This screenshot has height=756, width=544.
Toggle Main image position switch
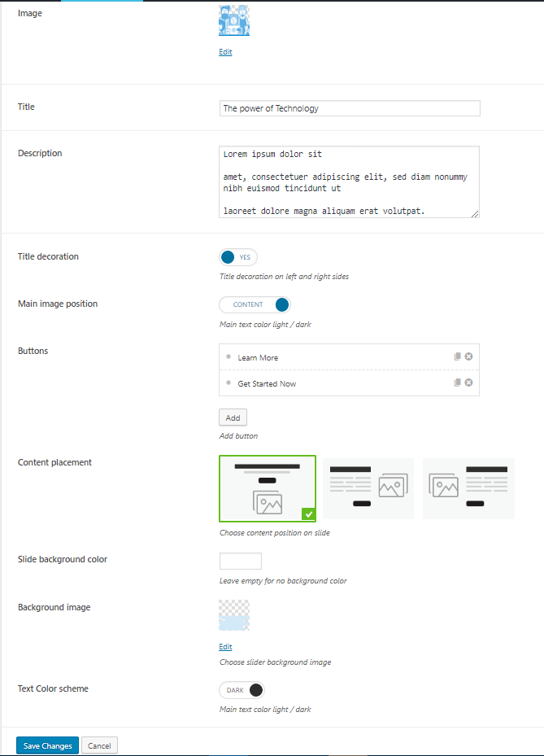coord(255,304)
